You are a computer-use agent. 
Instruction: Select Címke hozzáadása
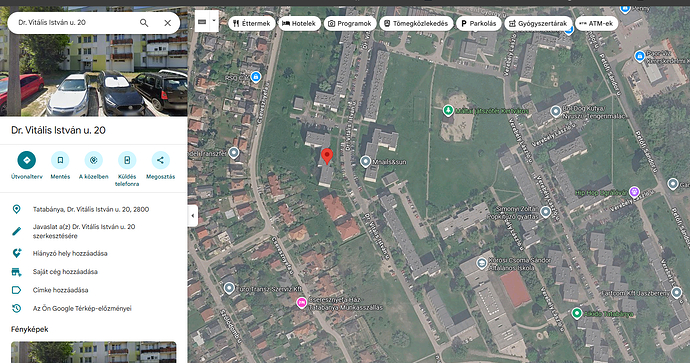(x=60, y=290)
